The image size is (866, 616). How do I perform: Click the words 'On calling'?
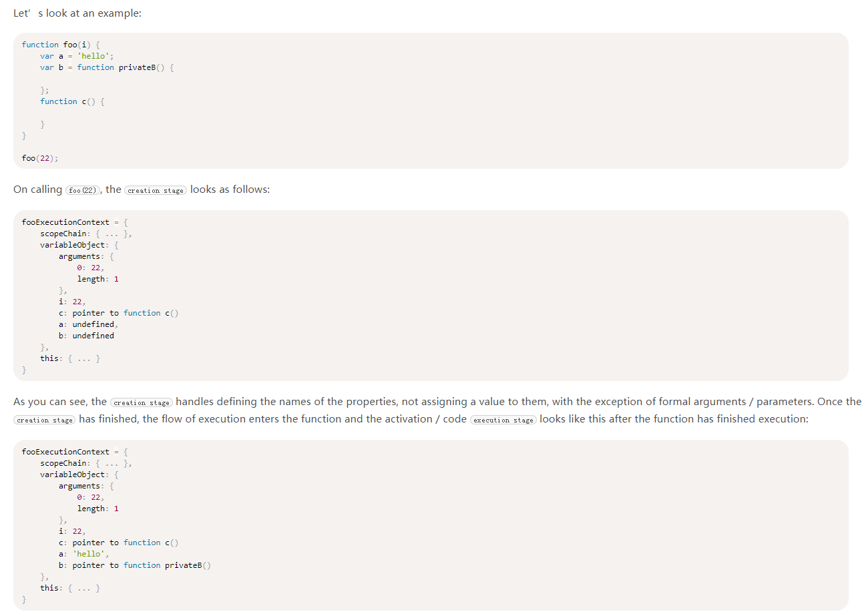pyautogui.click(x=37, y=190)
